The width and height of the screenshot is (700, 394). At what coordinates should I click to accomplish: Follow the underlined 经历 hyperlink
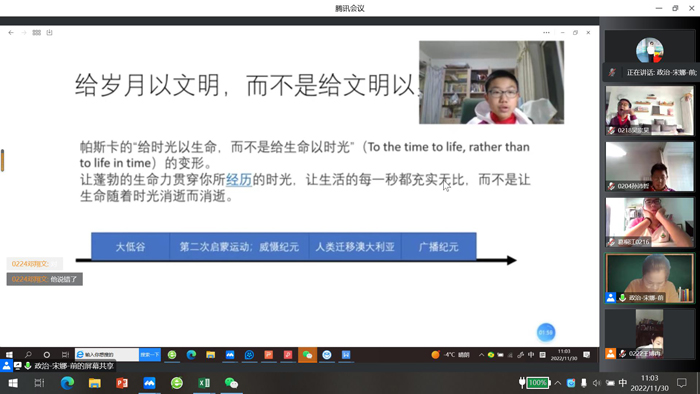pos(239,179)
